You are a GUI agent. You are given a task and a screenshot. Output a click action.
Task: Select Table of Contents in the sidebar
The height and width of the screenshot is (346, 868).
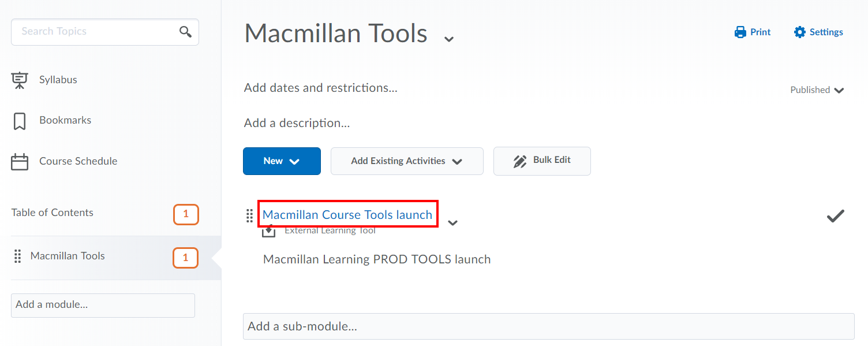(52, 213)
